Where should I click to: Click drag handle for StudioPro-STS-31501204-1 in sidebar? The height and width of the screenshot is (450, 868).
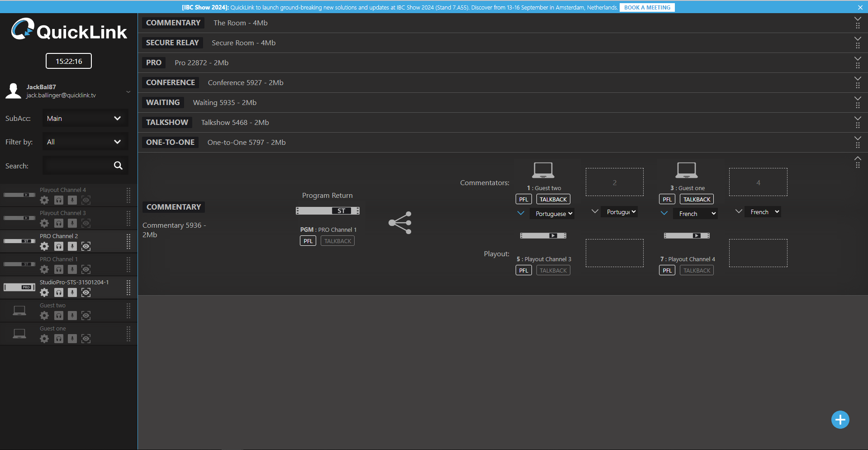click(128, 287)
